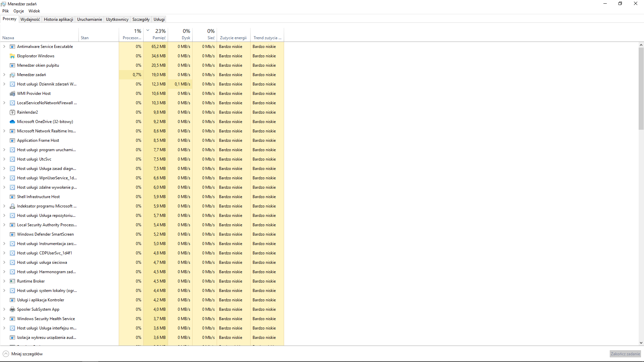
Task: Expand the Antimalware Service Executable process
Action: (x=4, y=47)
